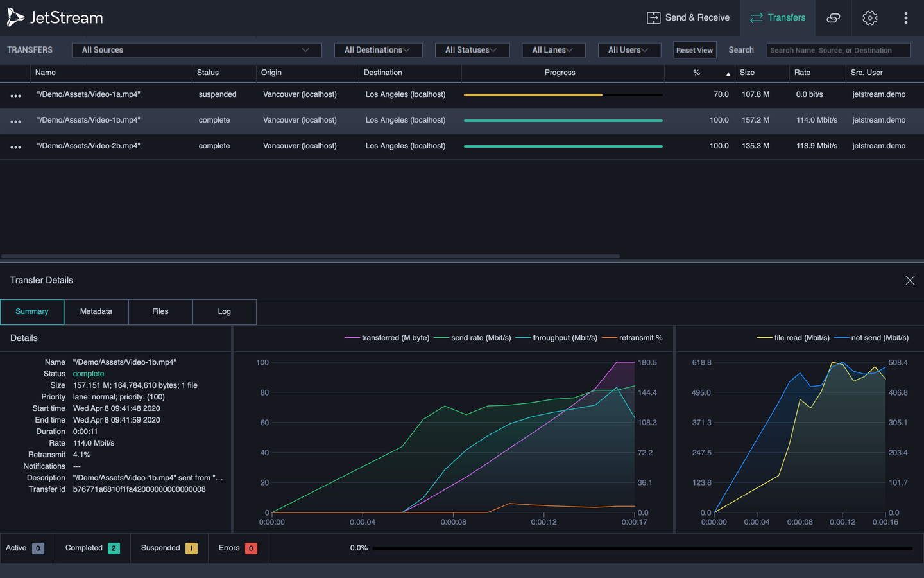This screenshot has height=578, width=924.
Task: Click the truncated Description value
Action: pos(148,478)
